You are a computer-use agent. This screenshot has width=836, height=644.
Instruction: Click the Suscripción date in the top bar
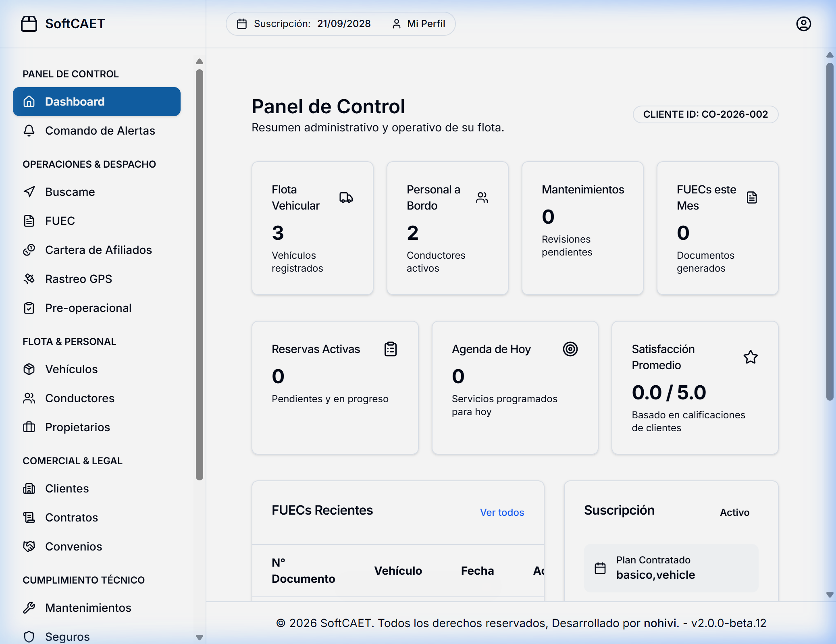[344, 24]
